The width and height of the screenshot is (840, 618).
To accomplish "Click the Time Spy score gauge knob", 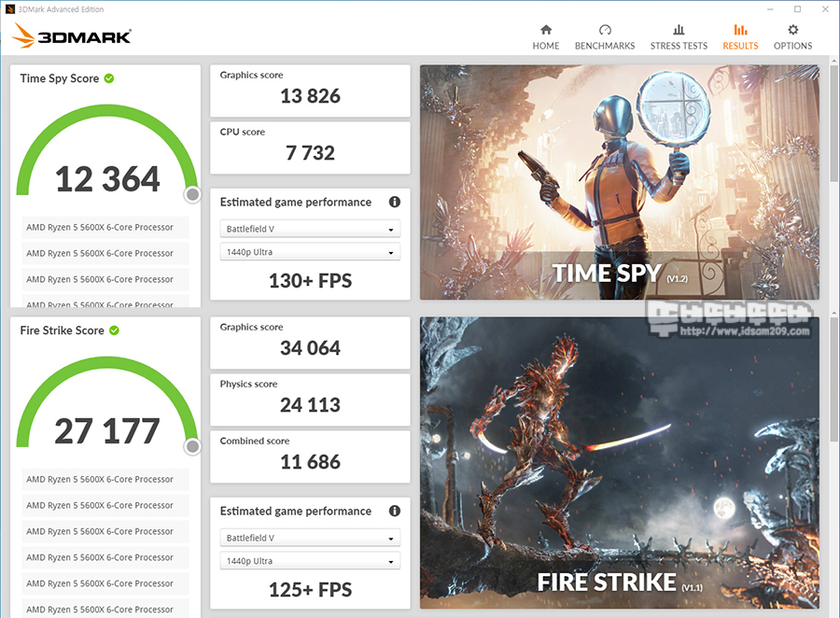I will coord(192,194).
